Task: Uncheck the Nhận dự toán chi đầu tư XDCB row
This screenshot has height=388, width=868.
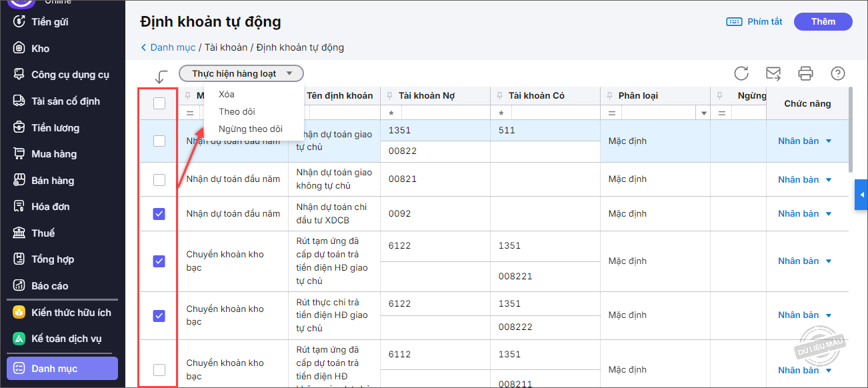Action: click(159, 214)
